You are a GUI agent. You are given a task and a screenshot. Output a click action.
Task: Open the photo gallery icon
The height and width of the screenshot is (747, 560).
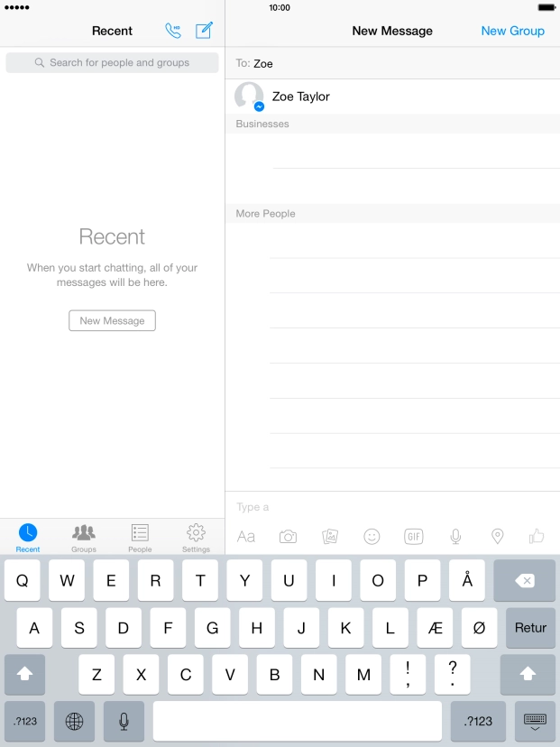pos(330,537)
